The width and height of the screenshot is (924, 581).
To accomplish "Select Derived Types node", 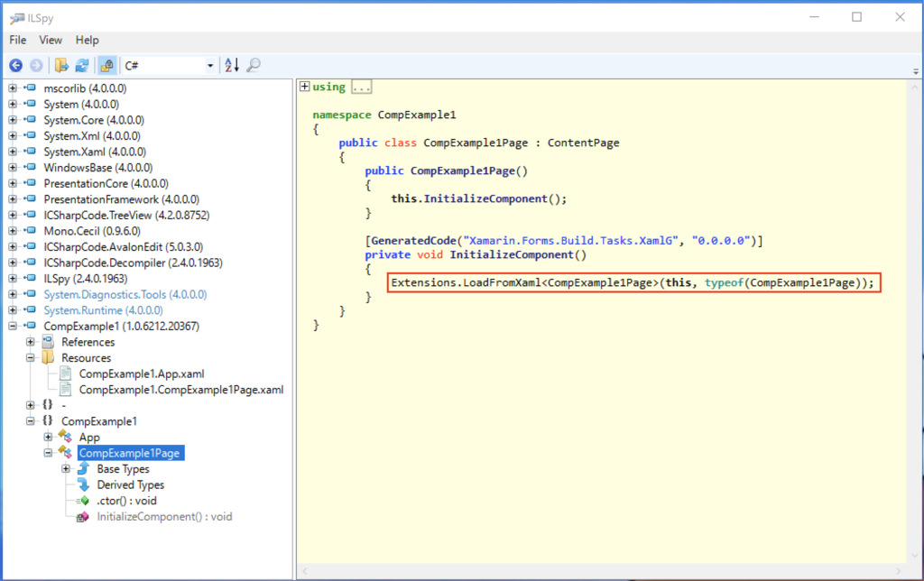I will point(131,485).
